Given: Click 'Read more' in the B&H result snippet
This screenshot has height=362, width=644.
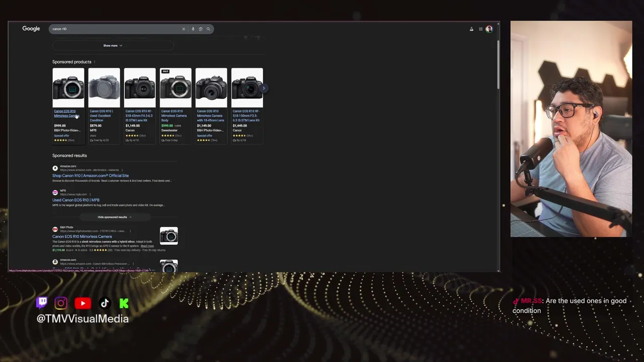Looking at the screenshot, I should [147, 246].
